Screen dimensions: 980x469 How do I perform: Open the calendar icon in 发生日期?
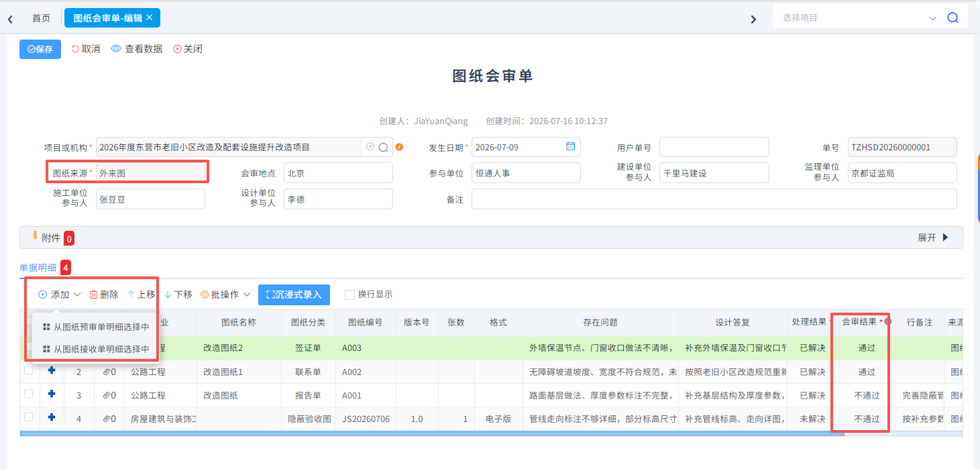coord(571,146)
